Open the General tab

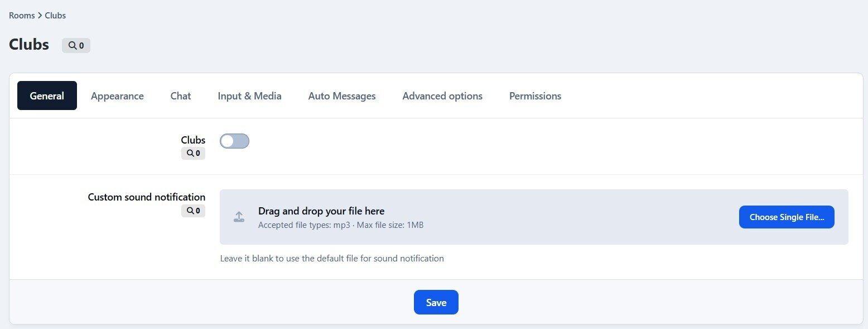47,96
